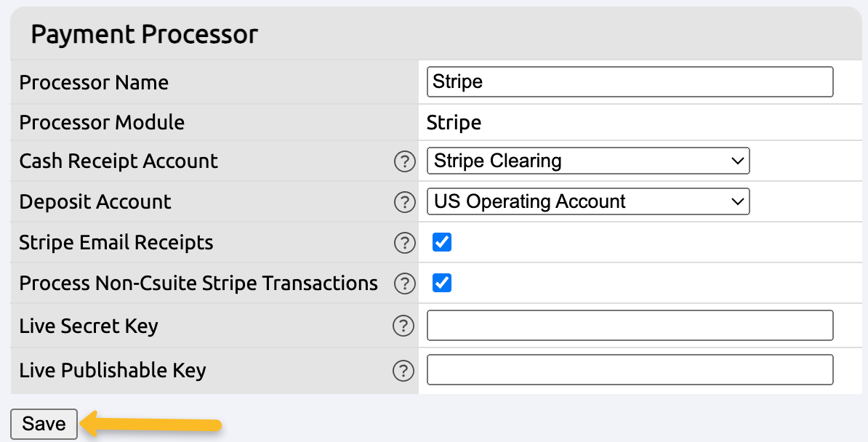Open help icon for Cash Receipt Account
The width and height of the screenshot is (868, 442).
point(403,161)
